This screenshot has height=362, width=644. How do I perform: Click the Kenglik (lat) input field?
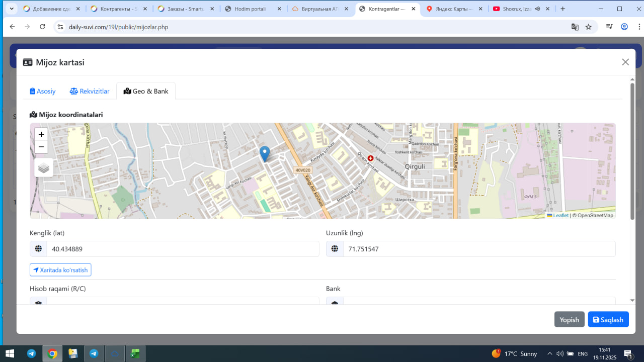coord(182,249)
